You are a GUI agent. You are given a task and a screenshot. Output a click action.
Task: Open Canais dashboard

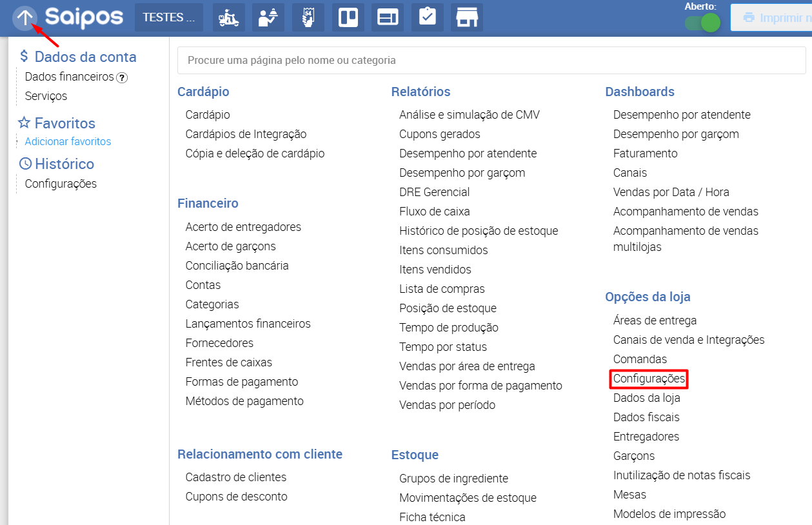tap(629, 173)
